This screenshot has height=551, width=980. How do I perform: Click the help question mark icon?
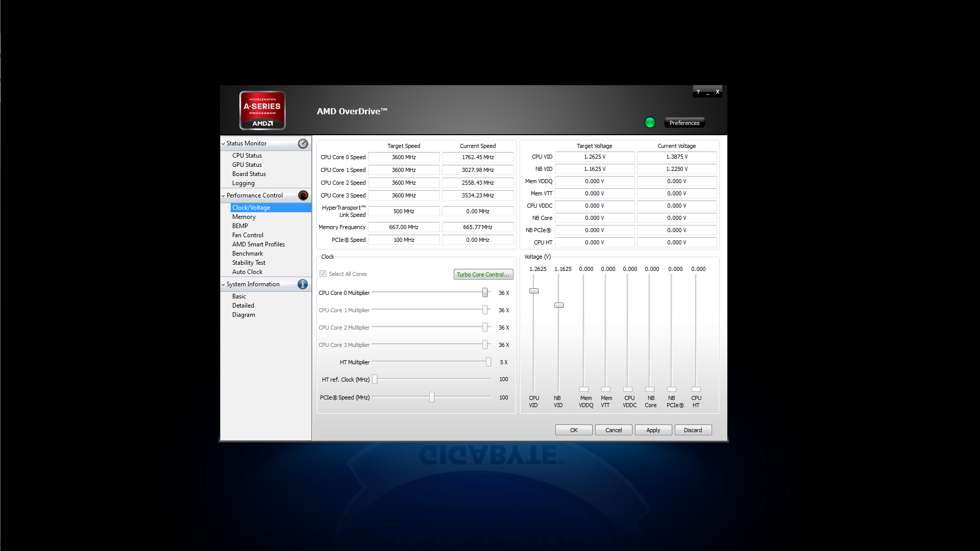[x=698, y=92]
